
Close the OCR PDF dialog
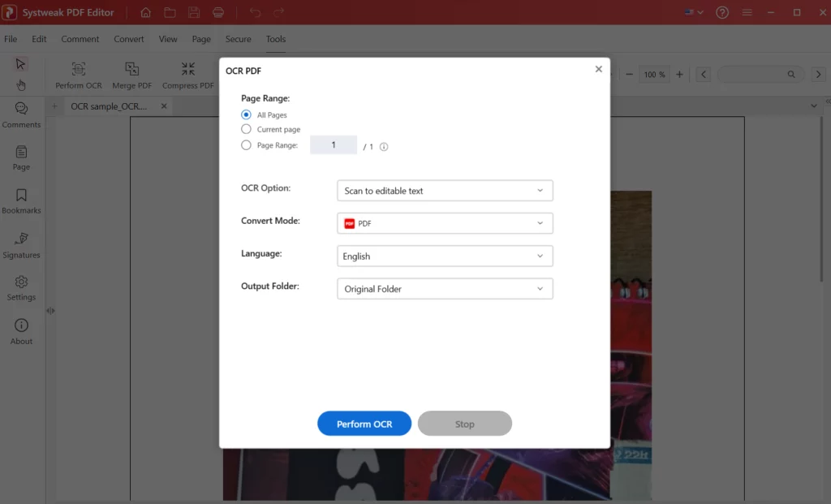click(598, 69)
